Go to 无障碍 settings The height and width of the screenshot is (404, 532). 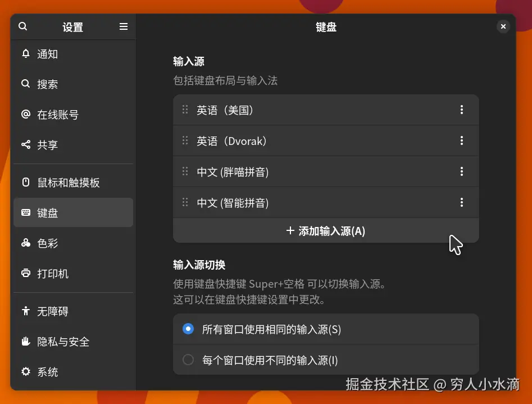click(73, 311)
